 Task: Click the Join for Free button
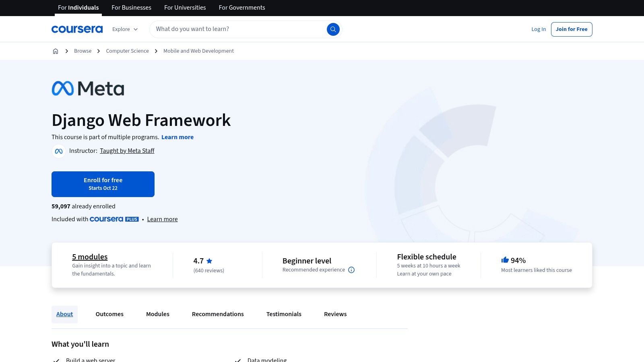coord(571,29)
